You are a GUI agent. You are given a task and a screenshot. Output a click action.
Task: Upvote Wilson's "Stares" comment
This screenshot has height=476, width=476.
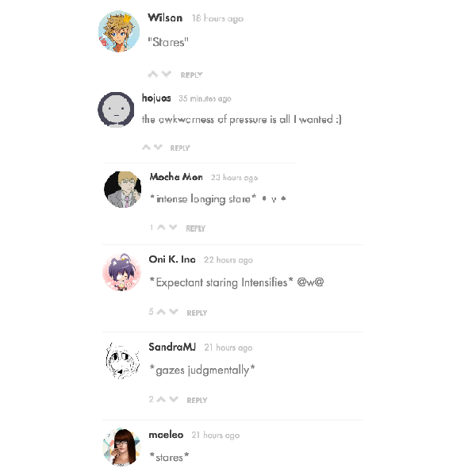click(152, 74)
